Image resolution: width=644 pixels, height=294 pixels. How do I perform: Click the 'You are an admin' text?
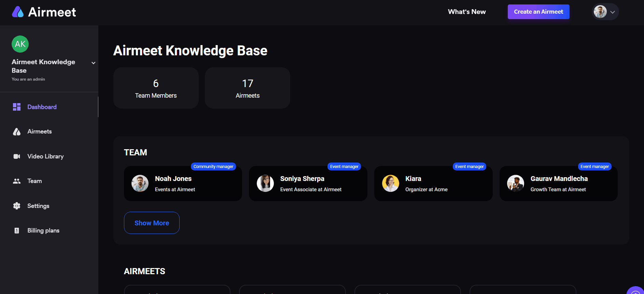coord(28,79)
